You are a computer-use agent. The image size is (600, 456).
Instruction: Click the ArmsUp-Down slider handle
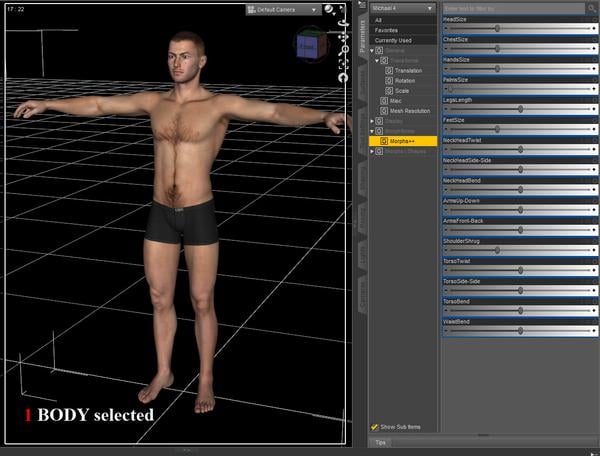click(520, 210)
